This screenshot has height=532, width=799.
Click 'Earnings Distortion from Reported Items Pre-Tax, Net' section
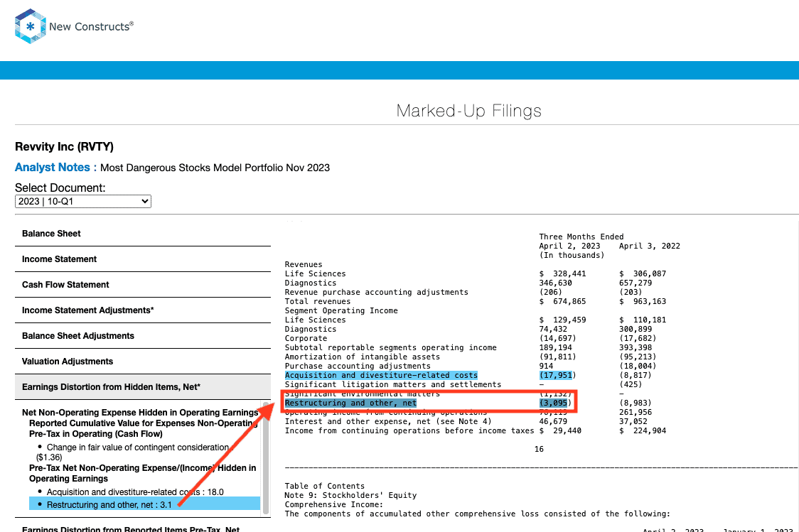pos(131,528)
